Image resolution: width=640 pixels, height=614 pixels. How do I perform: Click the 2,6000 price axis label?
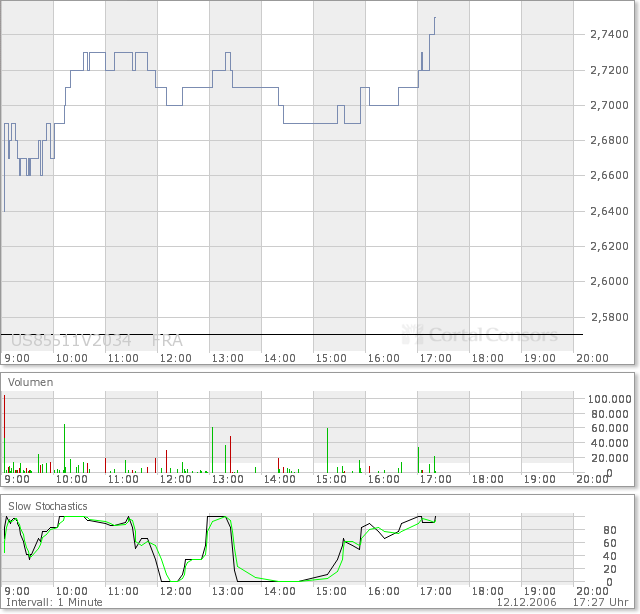(x=609, y=281)
